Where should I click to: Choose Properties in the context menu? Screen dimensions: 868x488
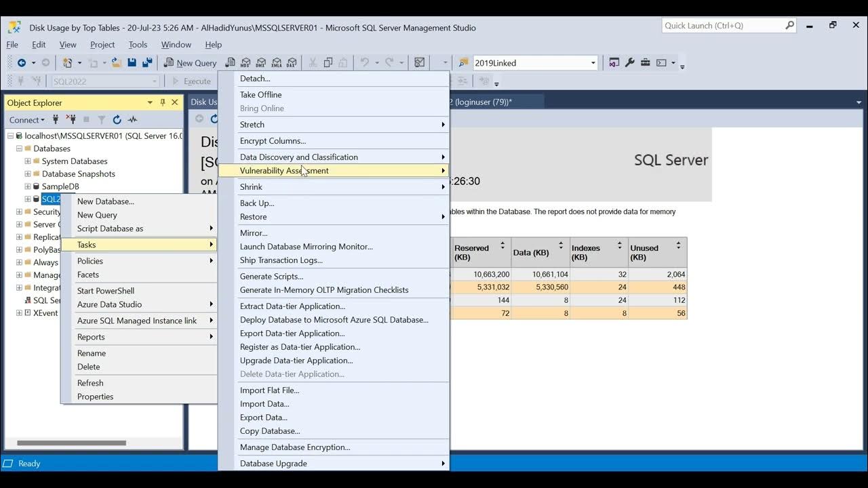click(139, 396)
